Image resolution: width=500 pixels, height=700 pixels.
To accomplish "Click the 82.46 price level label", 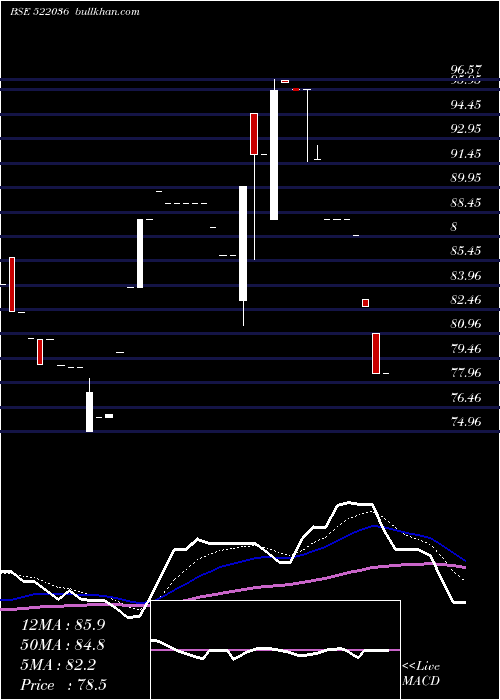I will pos(466,300).
